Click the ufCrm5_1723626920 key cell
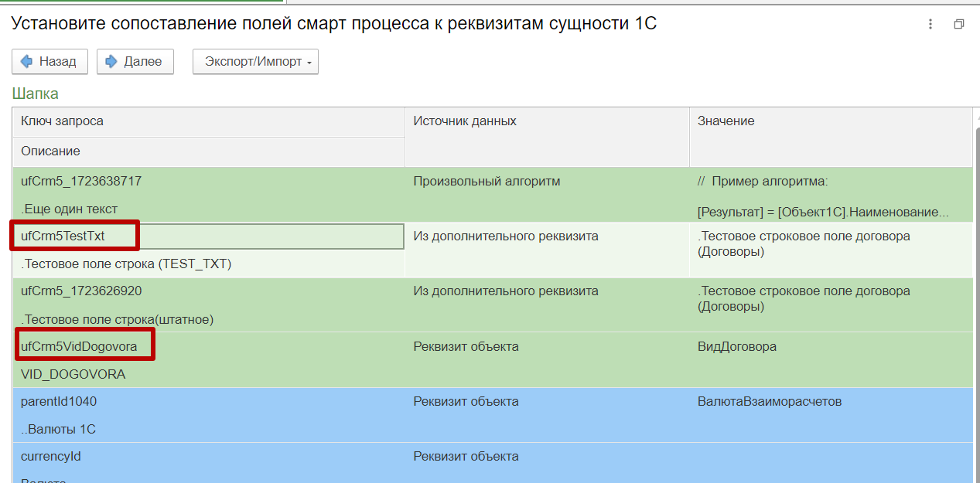The image size is (980, 483). pyautogui.click(x=81, y=291)
